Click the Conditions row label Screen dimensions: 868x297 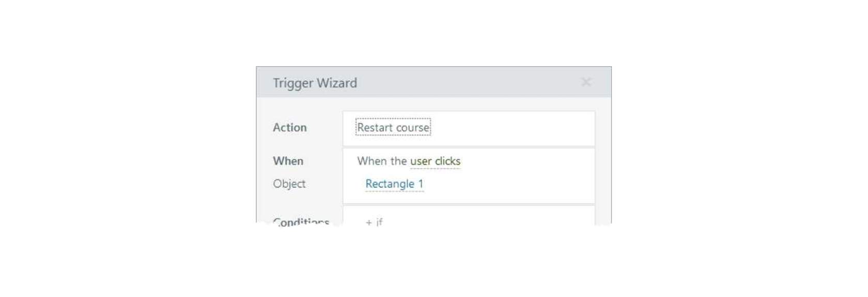tap(301, 222)
